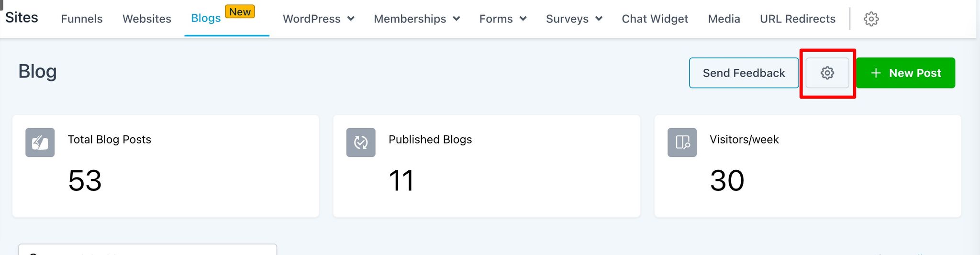
Task: Open the Surveys dropdown
Action: (x=574, y=19)
